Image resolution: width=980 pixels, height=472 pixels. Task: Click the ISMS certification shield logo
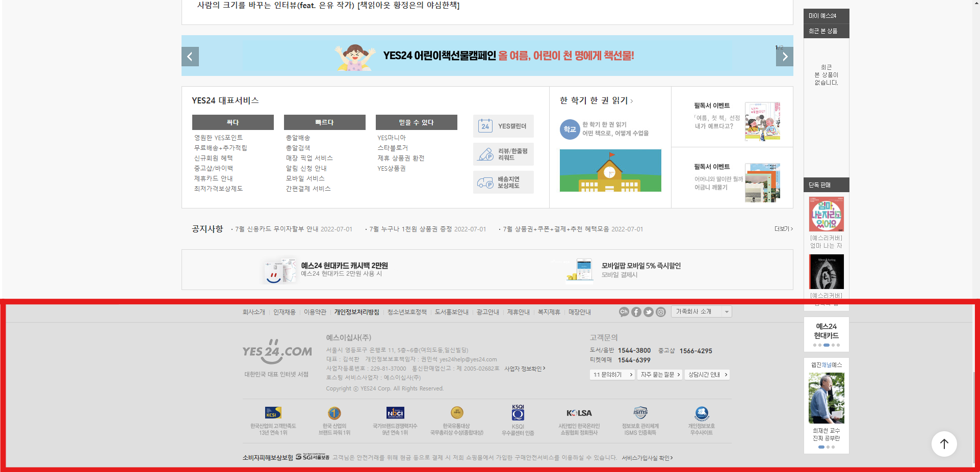pyautogui.click(x=640, y=412)
